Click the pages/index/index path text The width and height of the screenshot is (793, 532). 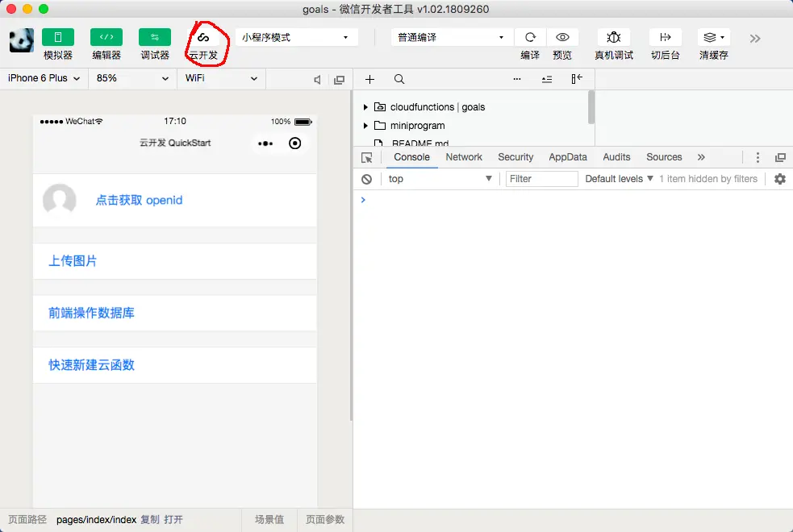pos(96,519)
